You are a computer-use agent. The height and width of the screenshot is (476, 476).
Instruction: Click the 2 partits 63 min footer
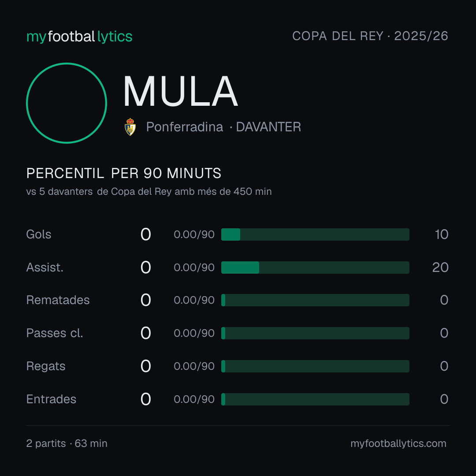click(67, 443)
